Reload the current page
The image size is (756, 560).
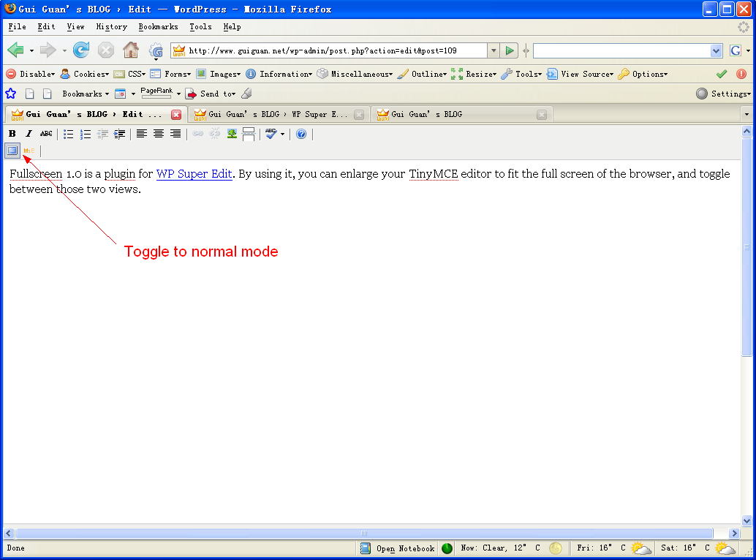[81, 50]
